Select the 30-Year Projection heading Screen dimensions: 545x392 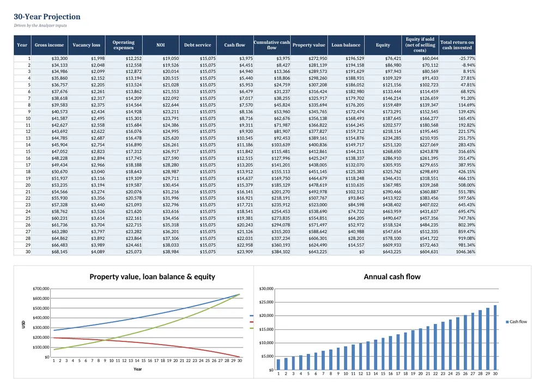point(47,17)
